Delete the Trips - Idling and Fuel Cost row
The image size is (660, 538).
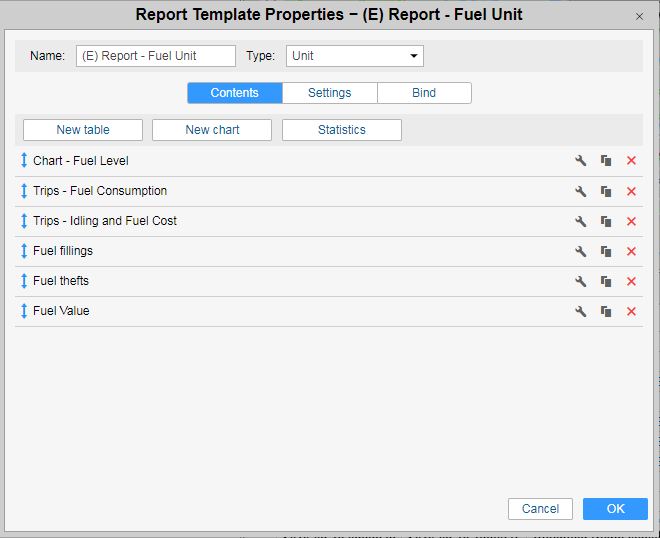click(631, 221)
